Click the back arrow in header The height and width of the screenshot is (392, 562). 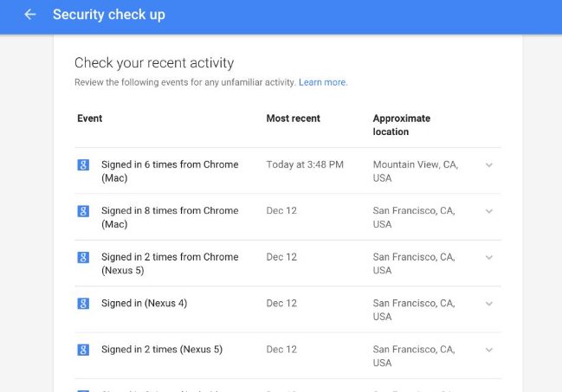[x=30, y=15]
